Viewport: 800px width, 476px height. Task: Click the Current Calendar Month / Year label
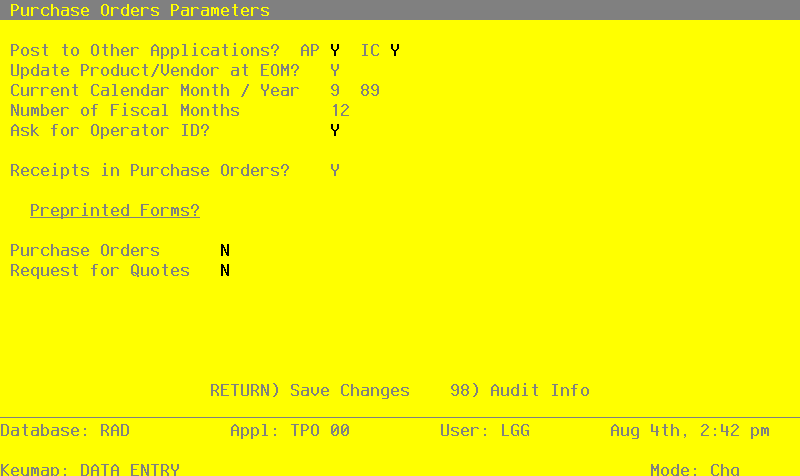pyautogui.click(x=155, y=90)
